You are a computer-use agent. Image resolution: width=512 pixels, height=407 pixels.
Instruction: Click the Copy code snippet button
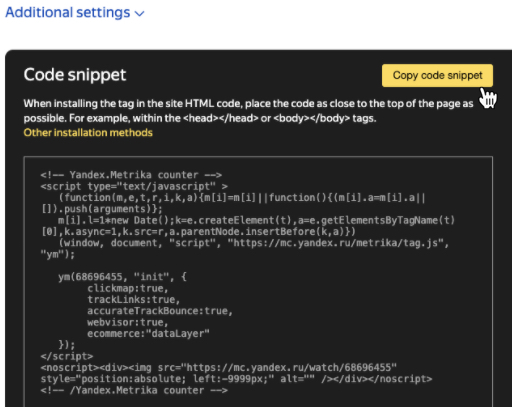pyautogui.click(x=437, y=75)
